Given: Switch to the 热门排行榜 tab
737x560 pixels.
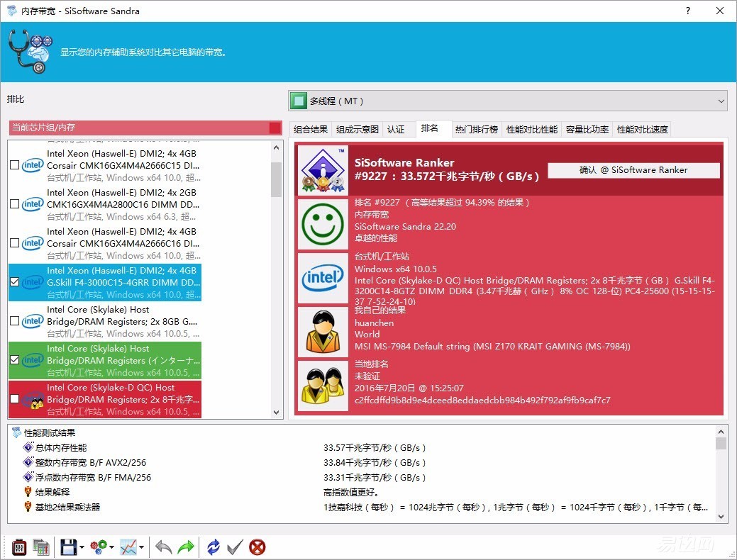Looking at the screenshot, I should point(476,129).
